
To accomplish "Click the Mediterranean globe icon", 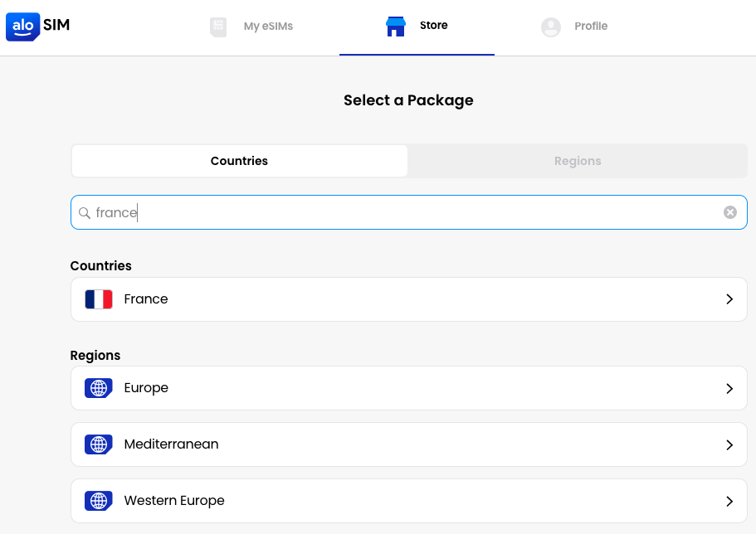I will [x=99, y=444].
